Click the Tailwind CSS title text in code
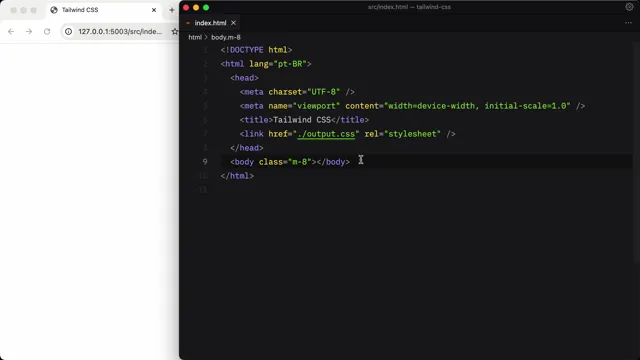Image resolution: width=640 pixels, height=360 pixels. pos(302,120)
